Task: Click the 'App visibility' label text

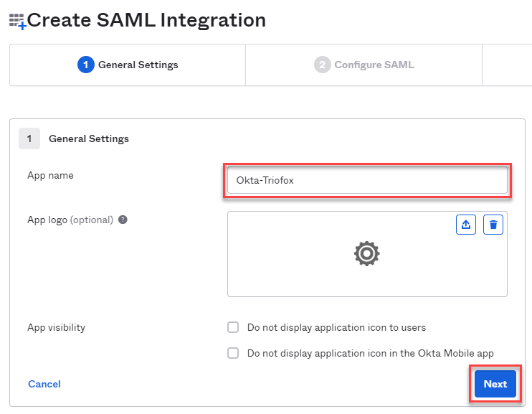Action: click(57, 328)
